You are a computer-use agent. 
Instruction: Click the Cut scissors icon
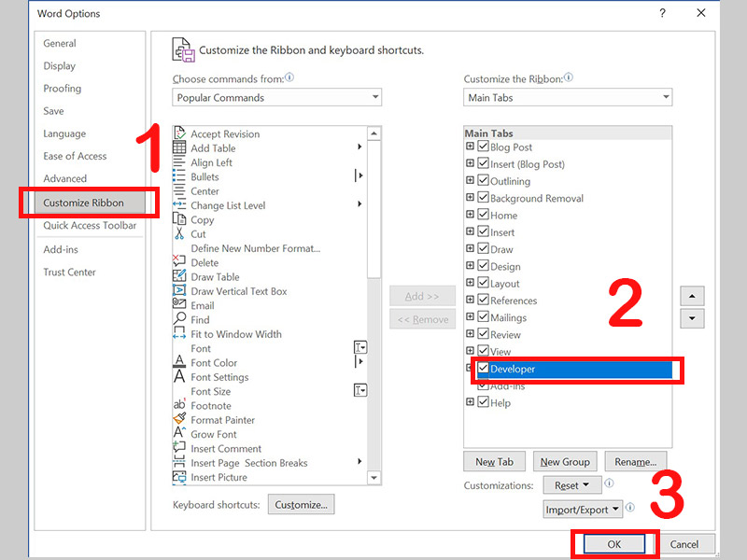[x=179, y=233]
